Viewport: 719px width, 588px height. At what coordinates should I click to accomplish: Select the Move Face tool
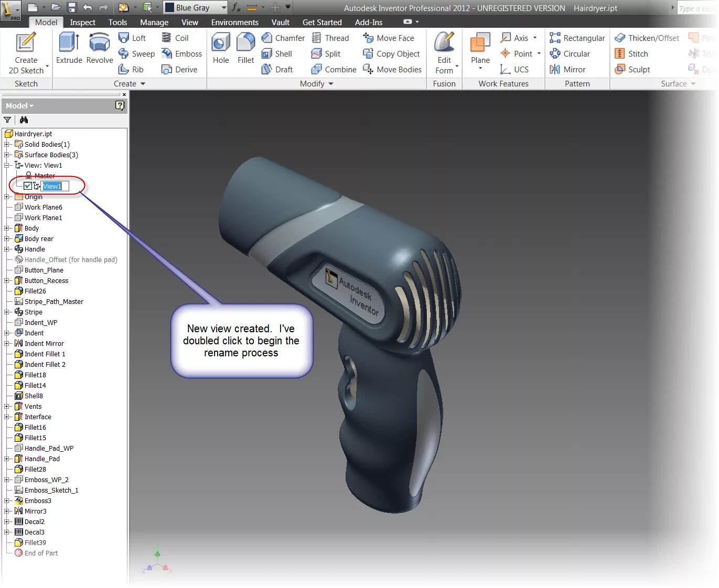389,38
